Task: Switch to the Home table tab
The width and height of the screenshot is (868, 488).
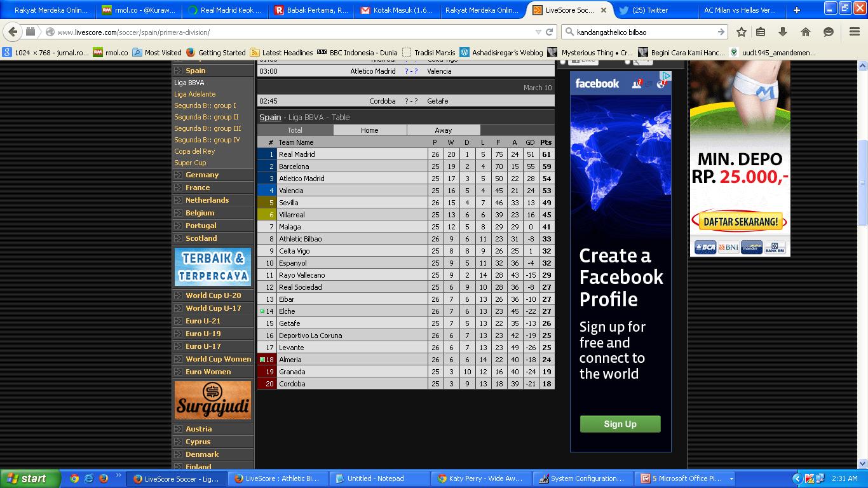Action: click(369, 130)
